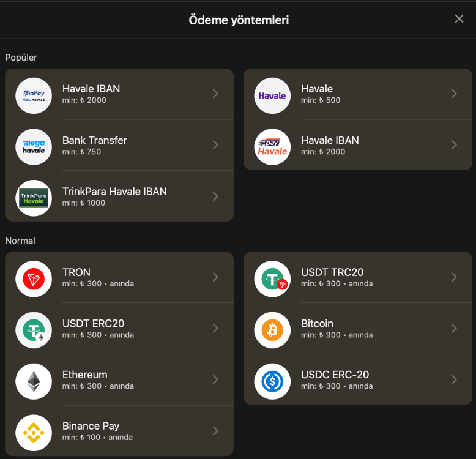Screen dimensions: 476x459
Task: Click "min: ₺ 300 • anında" under TRON
Action: pos(98,283)
